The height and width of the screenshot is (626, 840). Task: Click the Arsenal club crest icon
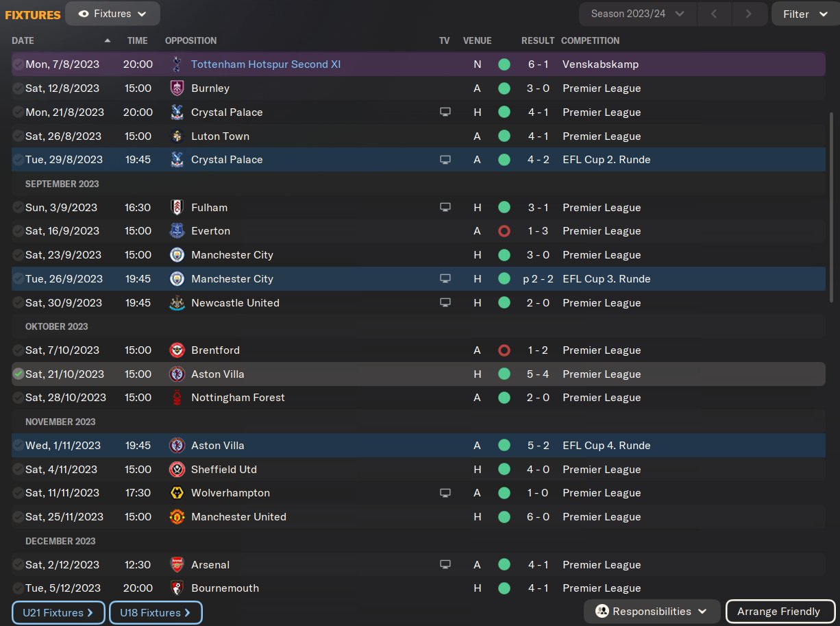[177, 565]
